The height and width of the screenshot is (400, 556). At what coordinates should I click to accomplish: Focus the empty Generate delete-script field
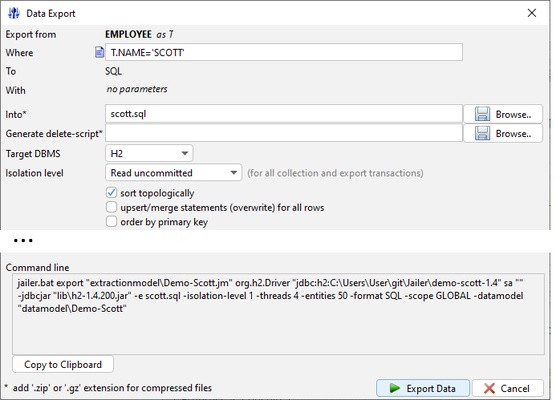coord(284,133)
